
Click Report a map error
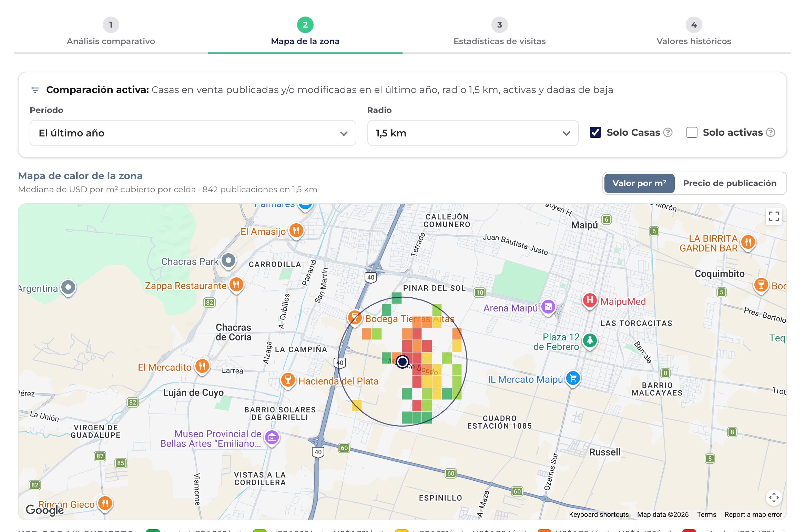tap(753, 514)
